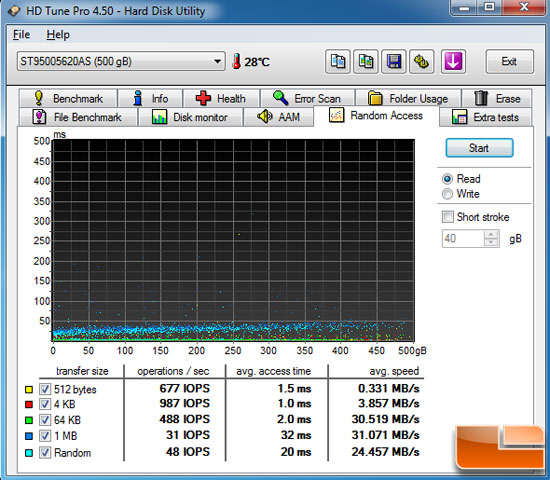Click the 28°C temperature reading
Image resolution: width=550 pixels, height=480 pixels.
point(257,62)
